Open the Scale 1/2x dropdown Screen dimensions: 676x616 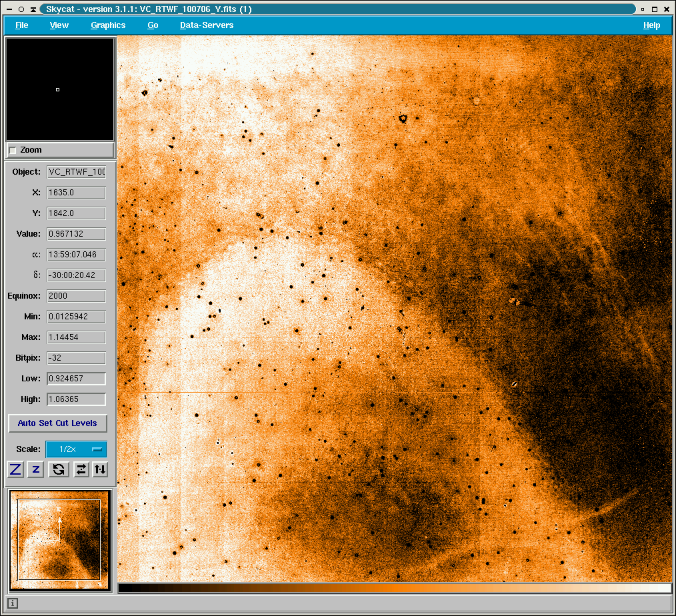point(75,449)
